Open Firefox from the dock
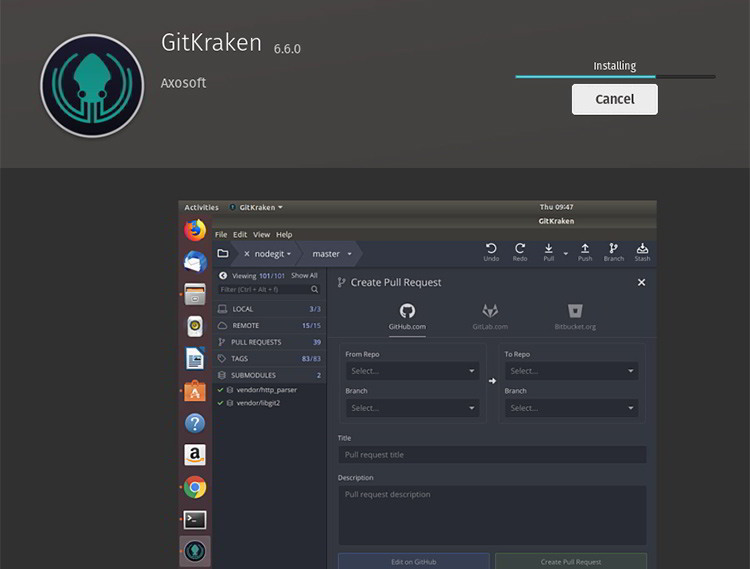The width and height of the screenshot is (750, 569). pyautogui.click(x=195, y=230)
